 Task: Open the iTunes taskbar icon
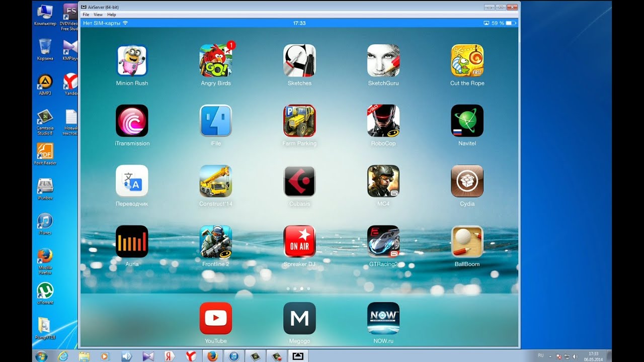pyautogui.click(x=234, y=356)
